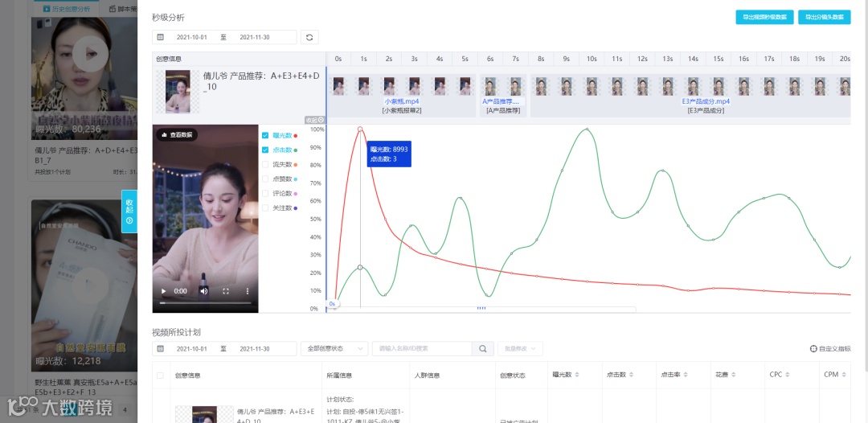Open calendar icon in top date picker
Image resolution: width=868 pixels, height=423 pixels.
(161, 37)
